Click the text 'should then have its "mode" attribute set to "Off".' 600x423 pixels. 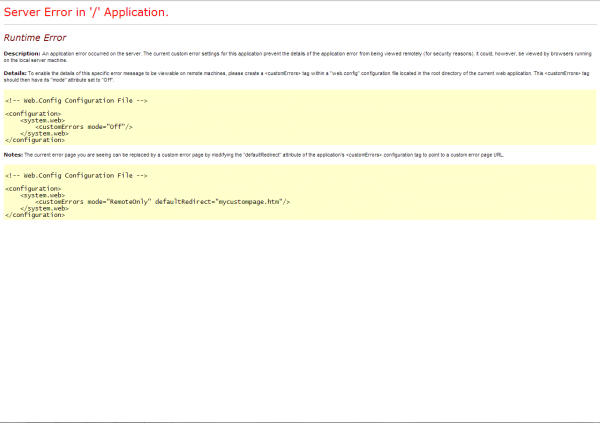pyautogui.click(x=59, y=80)
